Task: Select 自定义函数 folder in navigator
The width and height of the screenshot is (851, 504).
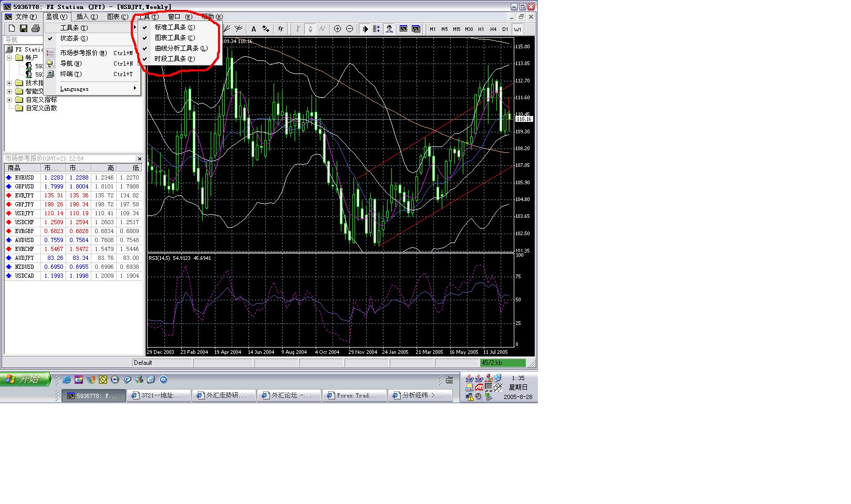Action: click(x=41, y=108)
